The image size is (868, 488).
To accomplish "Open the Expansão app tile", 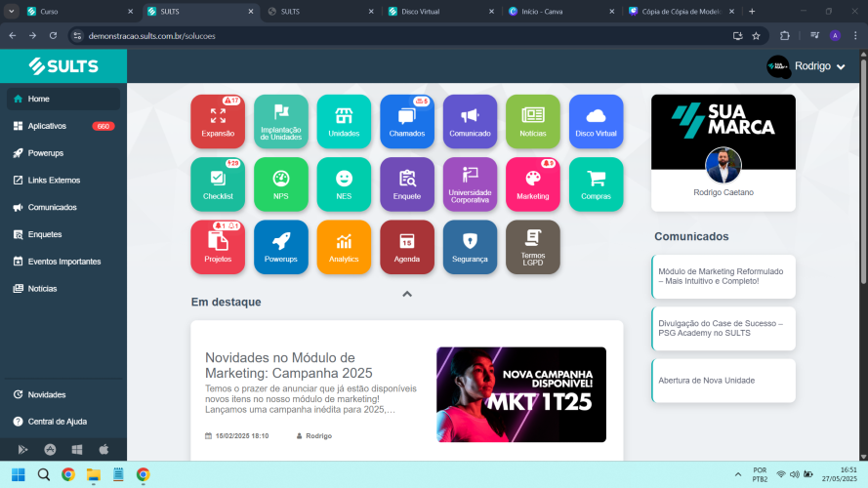I will [x=218, y=121].
